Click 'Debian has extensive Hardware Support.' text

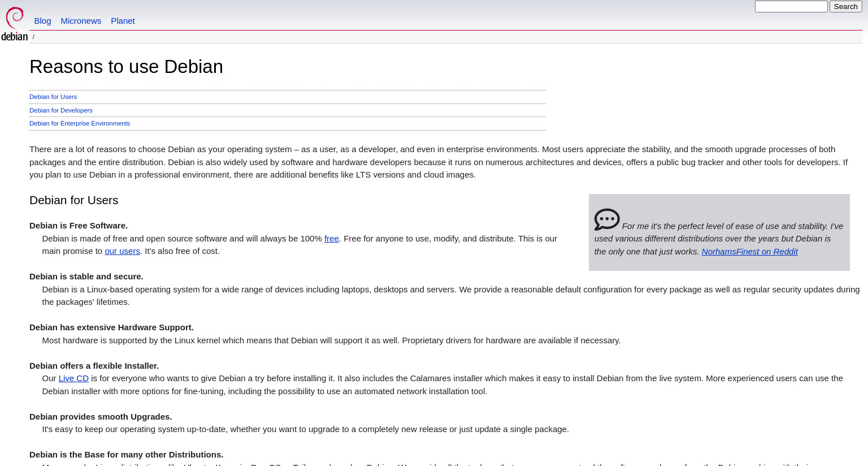[x=111, y=327]
